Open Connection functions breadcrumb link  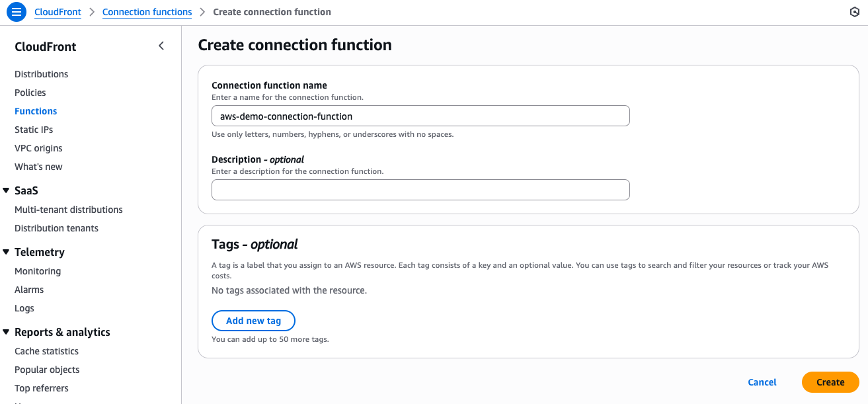[147, 12]
